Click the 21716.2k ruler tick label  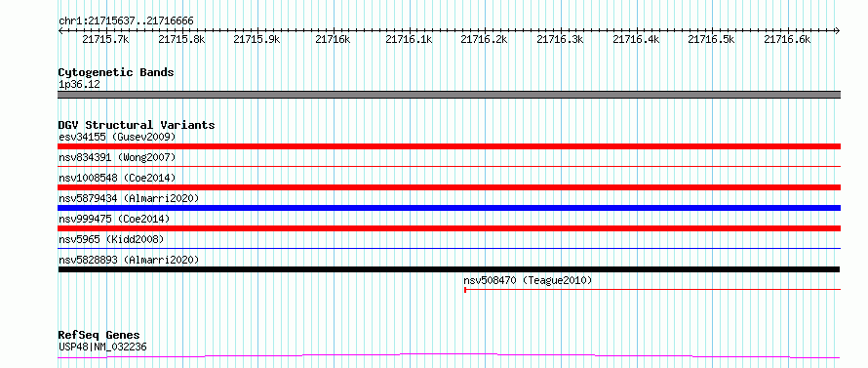point(485,39)
